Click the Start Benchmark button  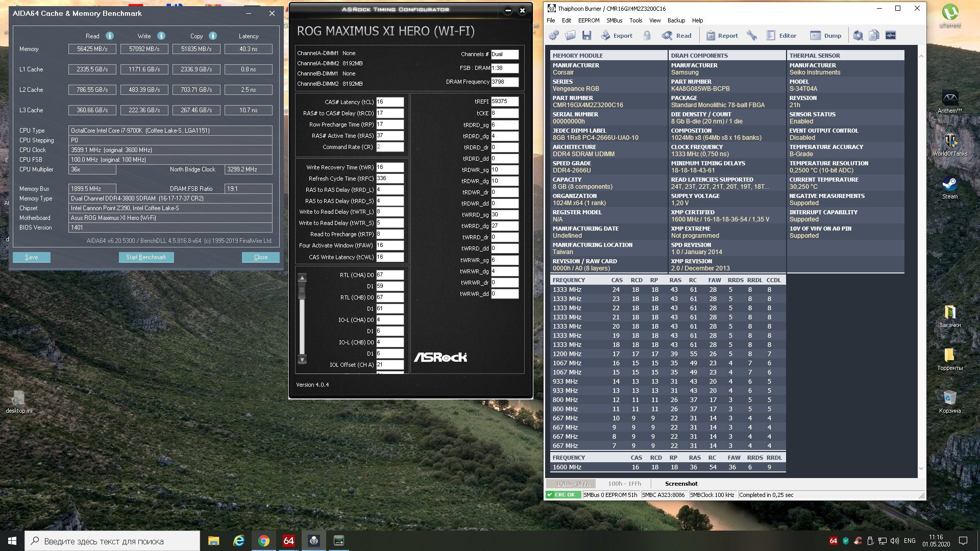pyautogui.click(x=146, y=257)
